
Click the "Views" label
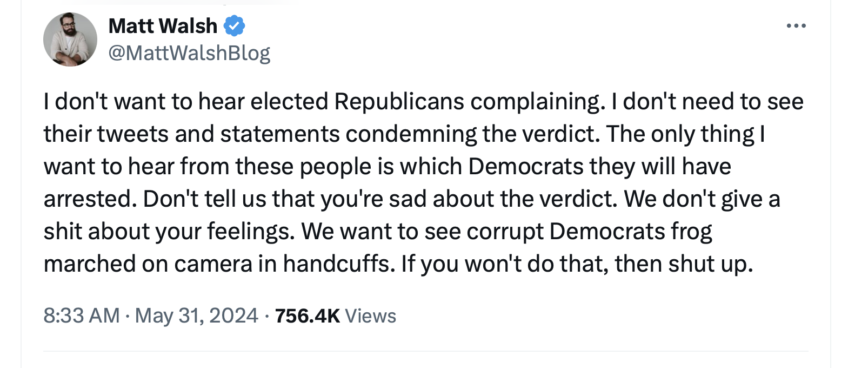[370, 316]
